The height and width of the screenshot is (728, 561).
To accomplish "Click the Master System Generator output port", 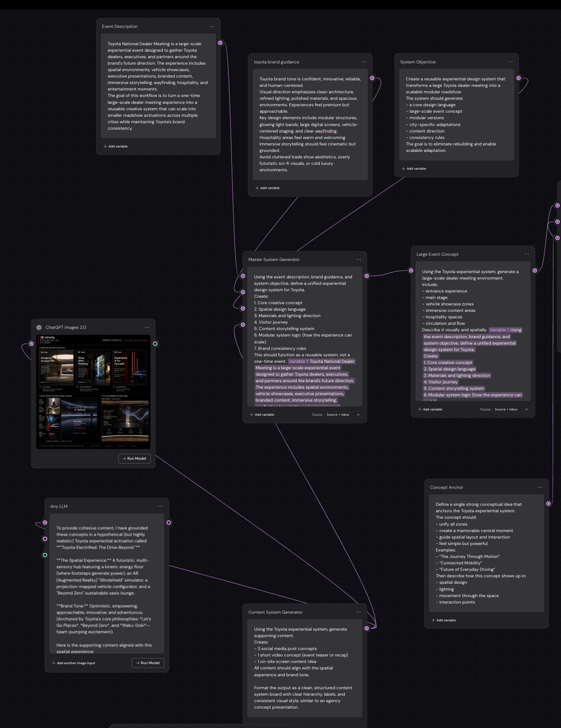I will (x=367, y=276).
